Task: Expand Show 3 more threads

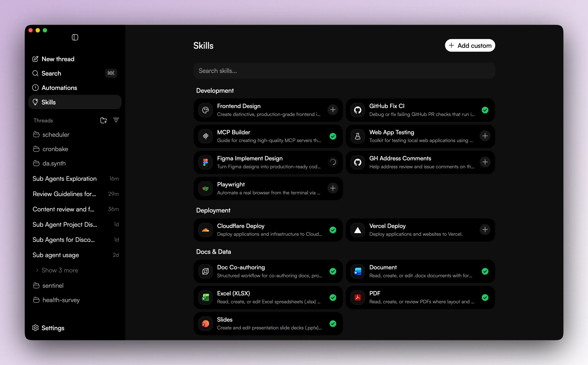Action: [60, 270]
